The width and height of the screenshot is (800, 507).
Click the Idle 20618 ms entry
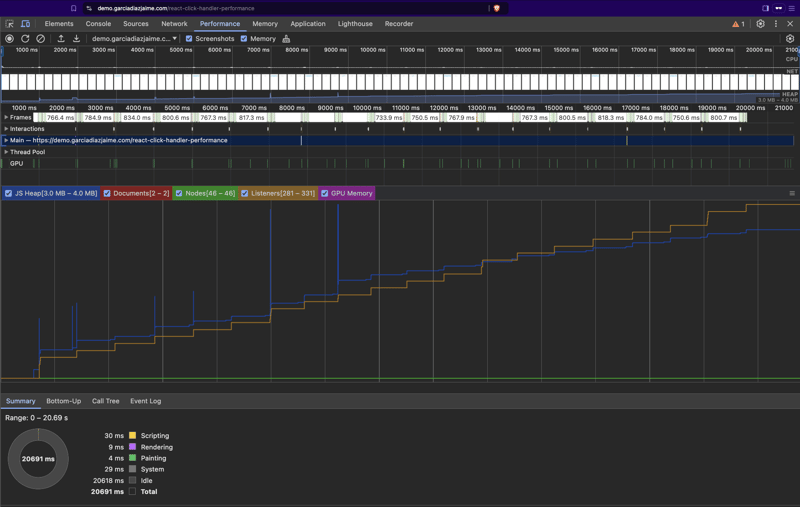click(x=122, y=480)
